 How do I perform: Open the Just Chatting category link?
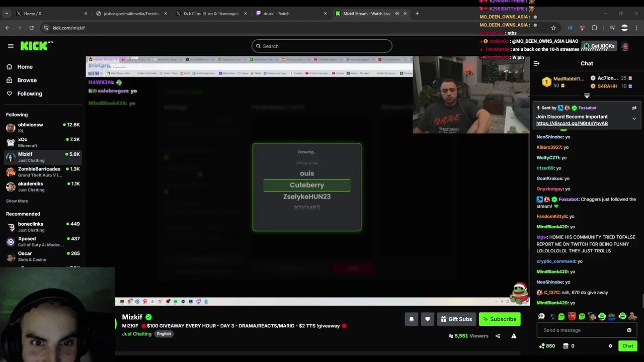pos(136,334)
